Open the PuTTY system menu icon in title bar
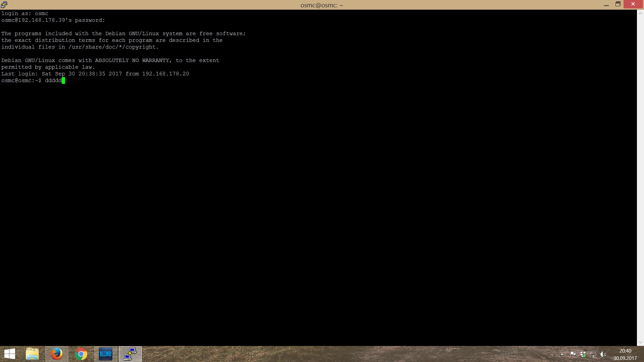This screenshot has width=644, height=362. click(x=4, y=4)
